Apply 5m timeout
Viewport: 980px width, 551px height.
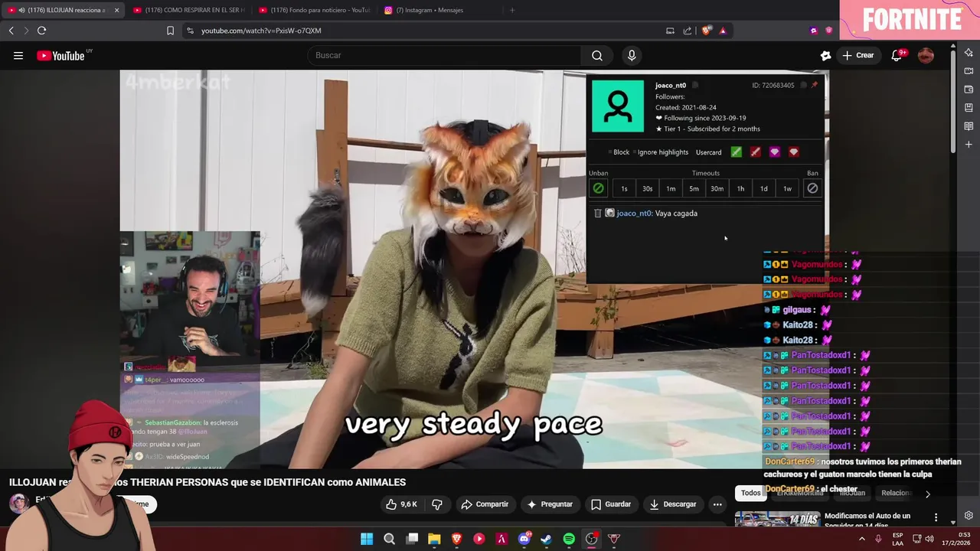click(x=694, y=188)
